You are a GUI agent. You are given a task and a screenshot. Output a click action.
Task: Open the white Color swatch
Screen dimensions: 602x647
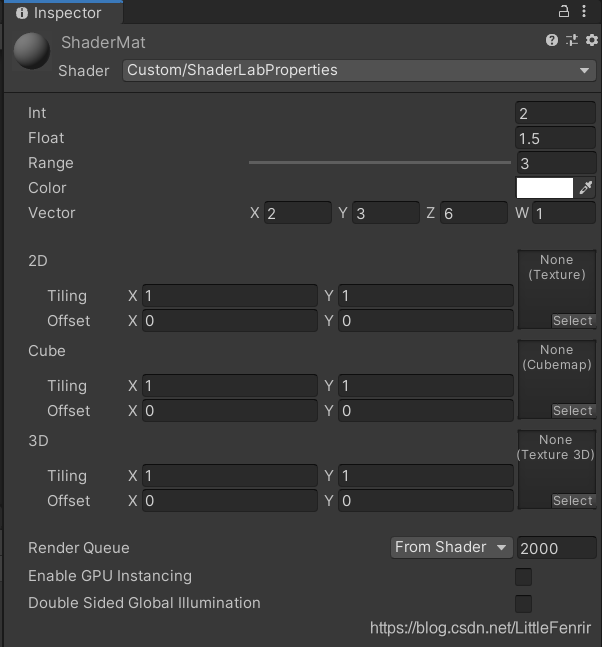545,188
